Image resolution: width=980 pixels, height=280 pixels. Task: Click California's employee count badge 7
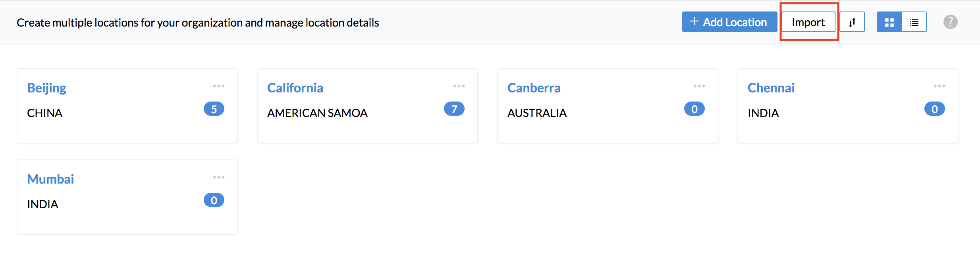tap(454, 109)
